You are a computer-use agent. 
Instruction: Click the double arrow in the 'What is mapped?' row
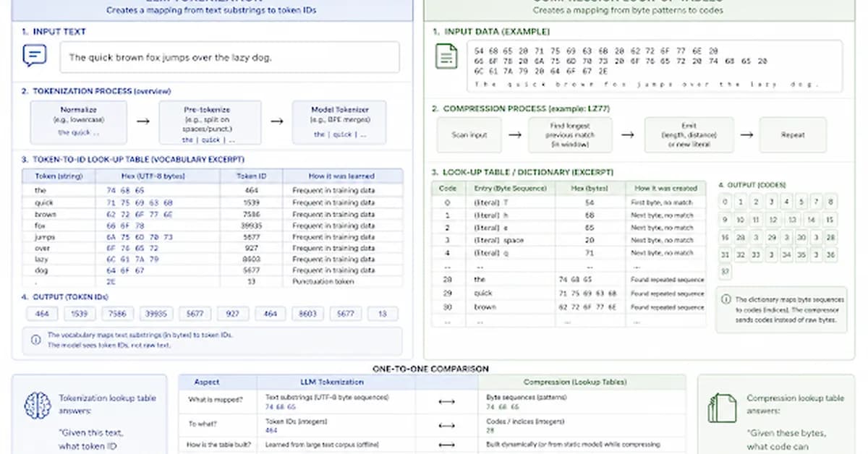pos(446,401)
